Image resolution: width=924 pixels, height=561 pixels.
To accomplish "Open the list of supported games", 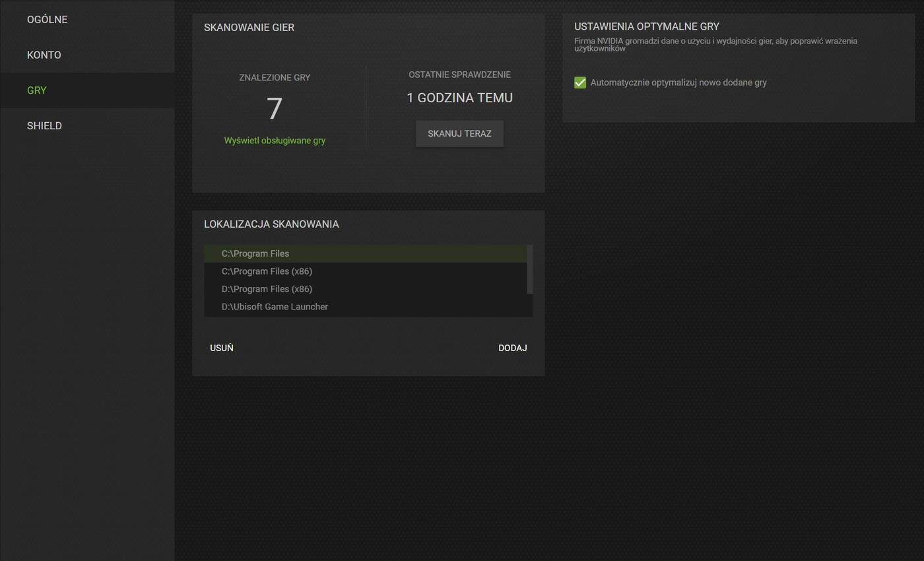I will click(x=275, y=140).
